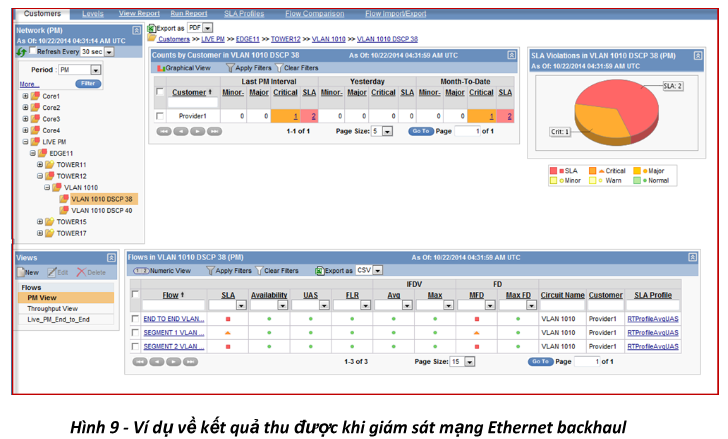
Task: Open the Customers tab
Action: click(42, 14)
